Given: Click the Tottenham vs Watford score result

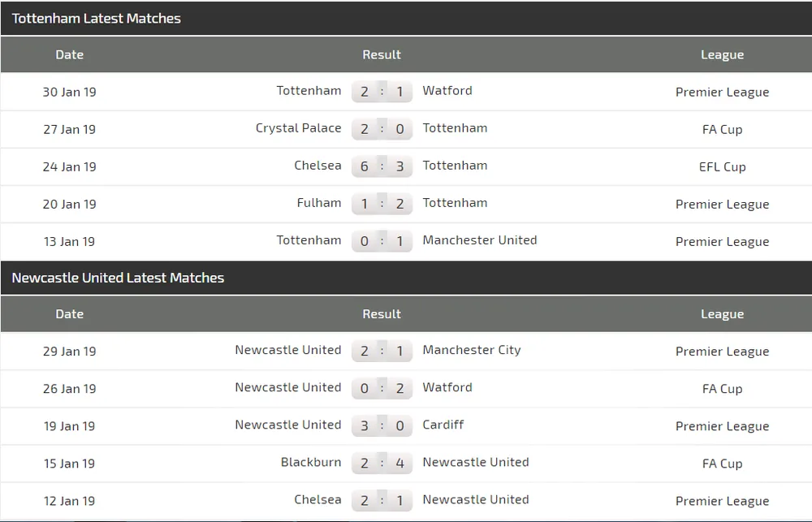Looking at the screenshot, I should click(x=382, y=91).
